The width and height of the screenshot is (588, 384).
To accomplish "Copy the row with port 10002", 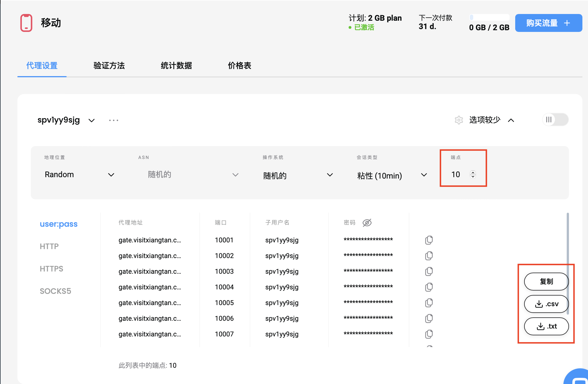I will pyautogui.click(x=429, y=256).
